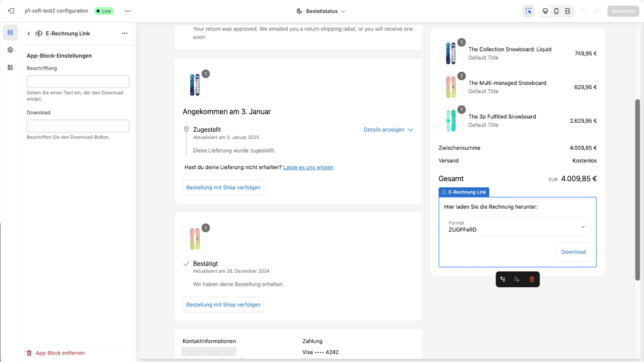Select the Sections panel icon
Viewport: 644px width, 362px height.
tap(10, 32)
